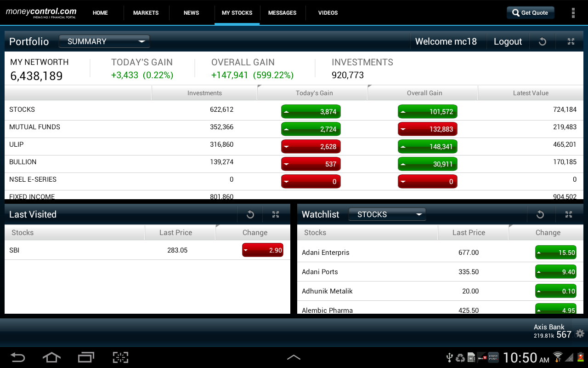Screen dimensions: 588x368
Task: Refresh the Portfolio summary panel
Action: coord(543,41)
